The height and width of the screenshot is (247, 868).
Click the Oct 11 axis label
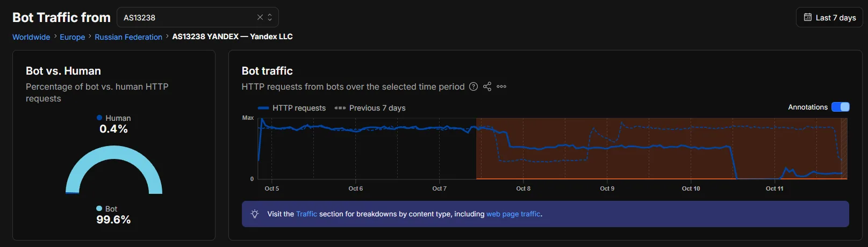coord(774,188)
